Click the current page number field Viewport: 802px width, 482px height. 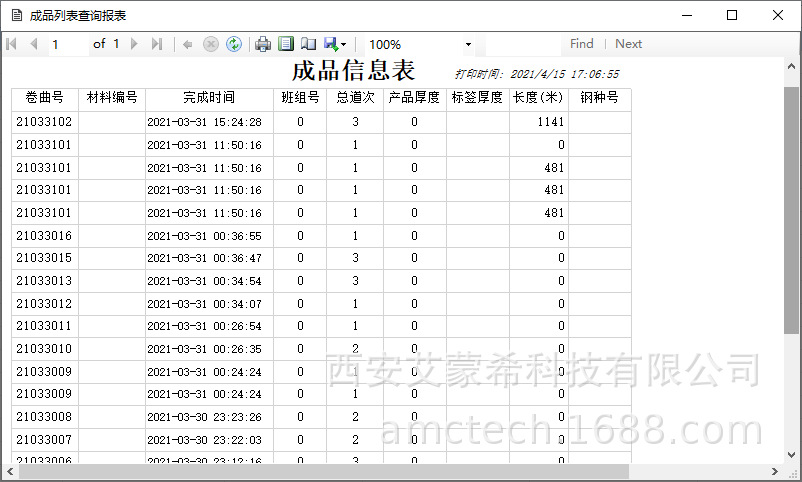tap(66, 44)
